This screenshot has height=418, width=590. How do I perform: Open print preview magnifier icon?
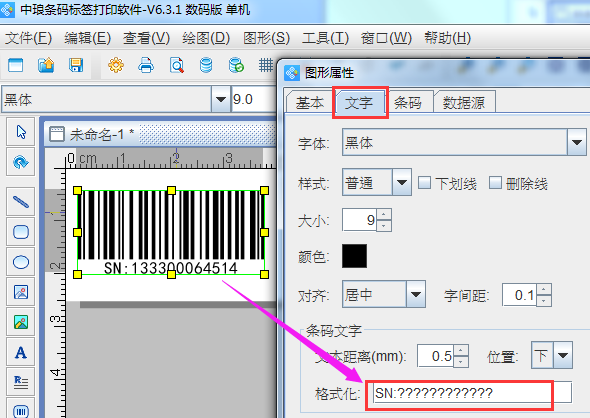click(176, 65)
